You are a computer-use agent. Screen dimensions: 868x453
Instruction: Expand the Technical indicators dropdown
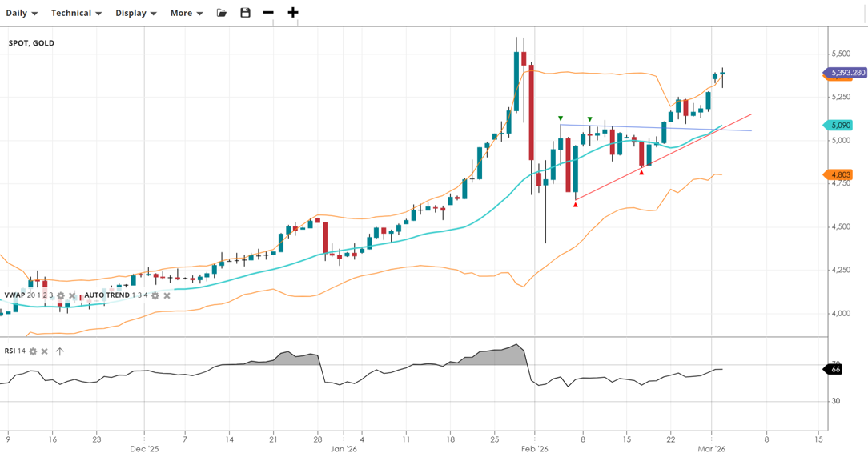click(76, 13)
